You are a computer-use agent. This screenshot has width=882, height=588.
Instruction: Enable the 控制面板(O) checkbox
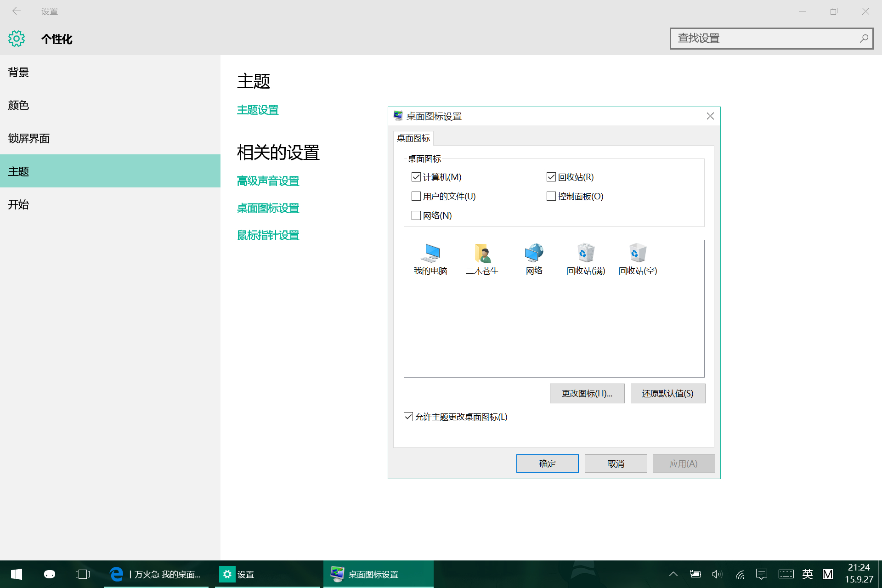(x=551, y=196)
